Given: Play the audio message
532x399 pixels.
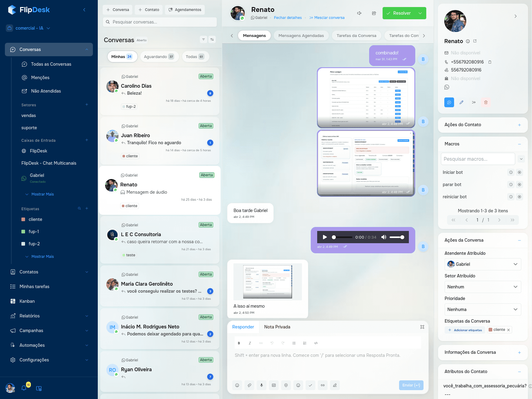Looking at the screenshot, I should click(x=325, y=237).
